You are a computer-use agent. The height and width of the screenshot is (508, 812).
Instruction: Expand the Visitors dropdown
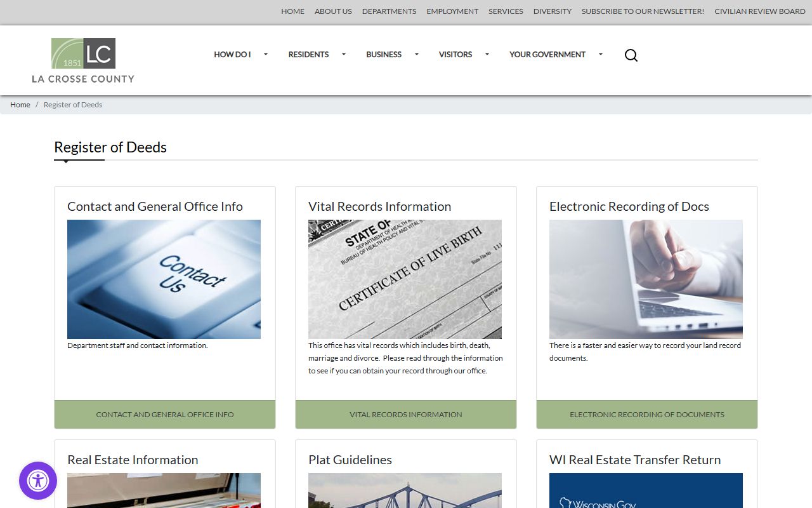(487, 55)
